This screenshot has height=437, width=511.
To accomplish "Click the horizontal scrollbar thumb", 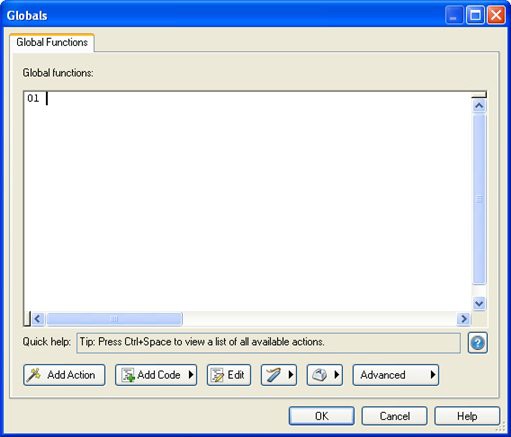I will [114, 319].
